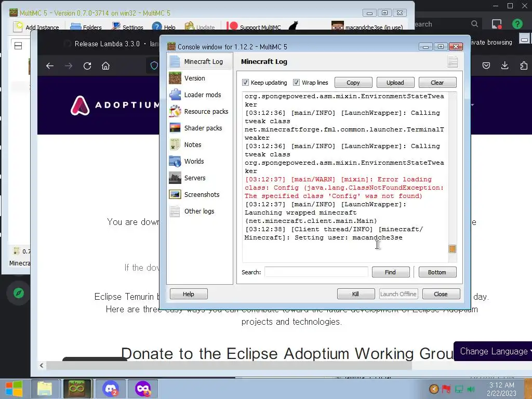Open the Windows Start button

point(14,389)
